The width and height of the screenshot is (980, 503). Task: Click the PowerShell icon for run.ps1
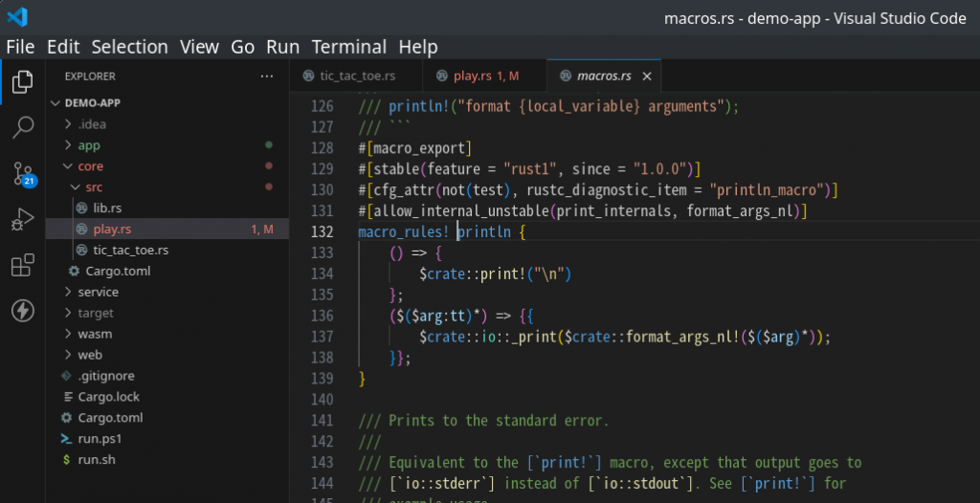[x=66, y=439]
